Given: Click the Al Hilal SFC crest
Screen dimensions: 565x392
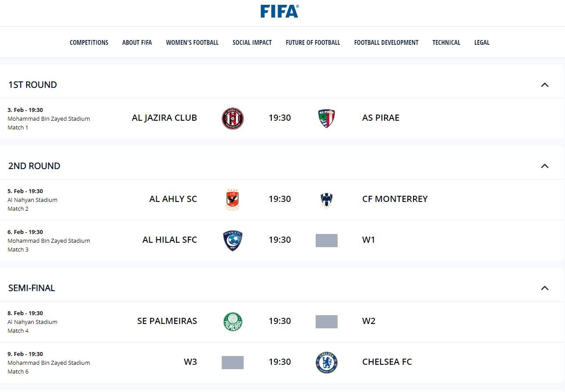Looking at the screenshot, I should (x=233, y=240).
